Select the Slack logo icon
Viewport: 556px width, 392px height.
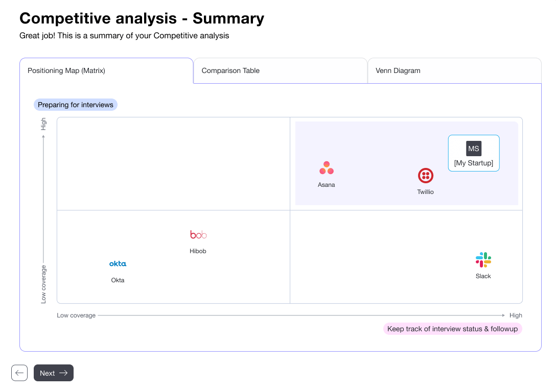(x=483, y=260)
